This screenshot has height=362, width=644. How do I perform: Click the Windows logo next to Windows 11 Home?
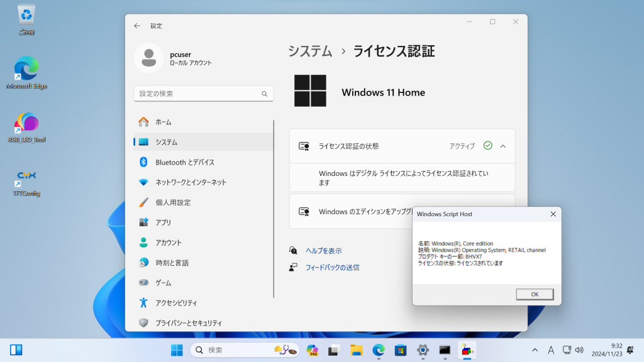point(310,90)
